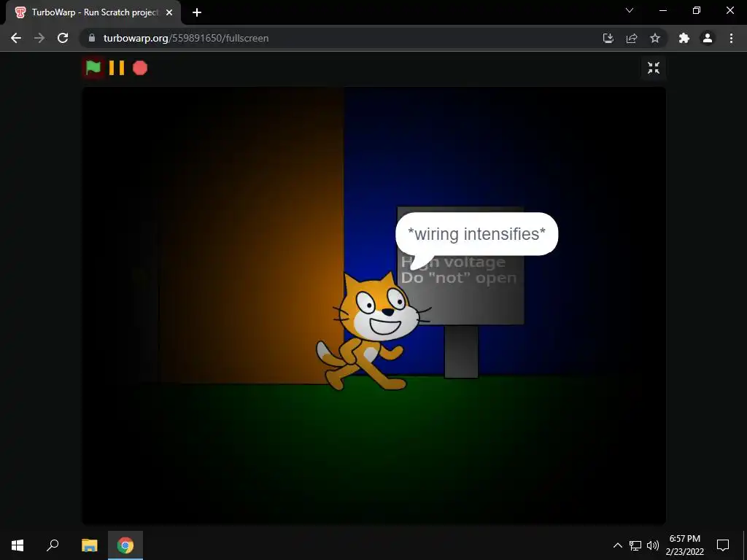Stop the project with the red stop sign
The image size is (747, 560).
[x=140, y=68]
